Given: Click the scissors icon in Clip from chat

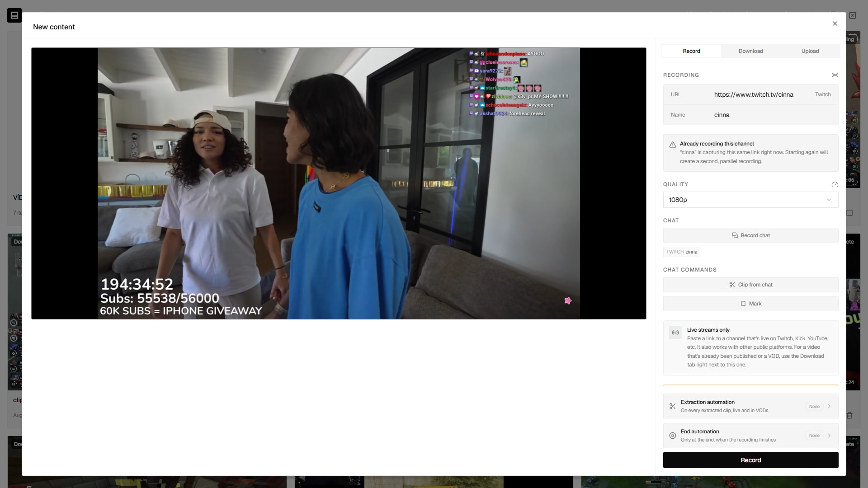Looking at the screenshot, I should [x=732, y=285].
